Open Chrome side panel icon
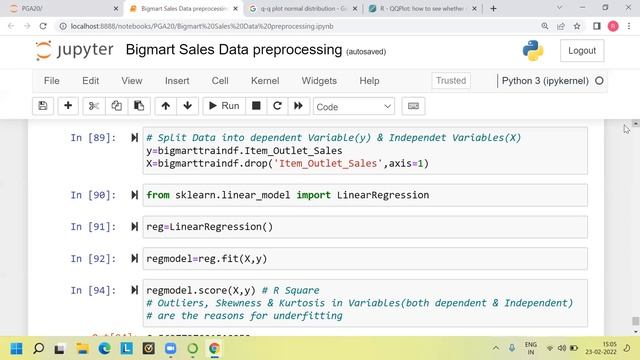 tap(596, 26)
